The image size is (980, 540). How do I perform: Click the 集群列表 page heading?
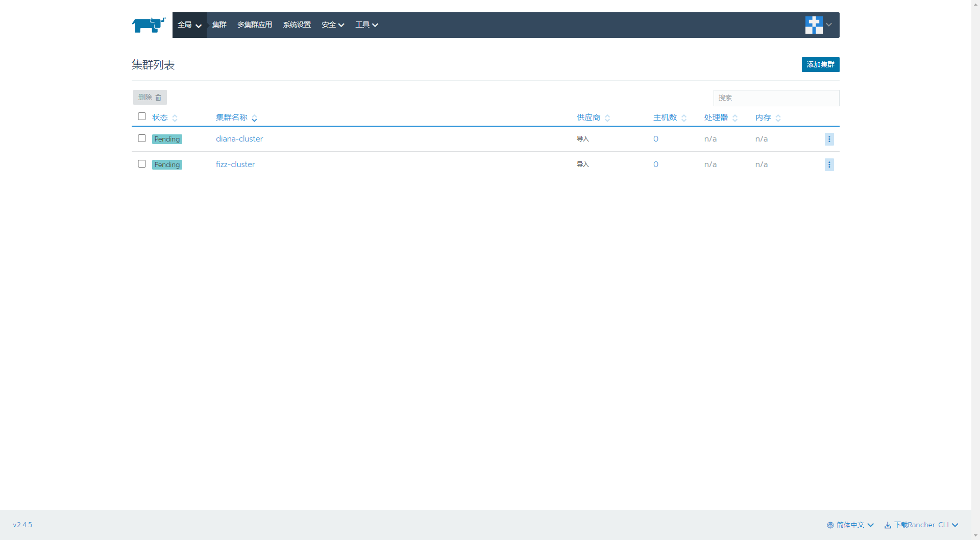click(153, 65)
